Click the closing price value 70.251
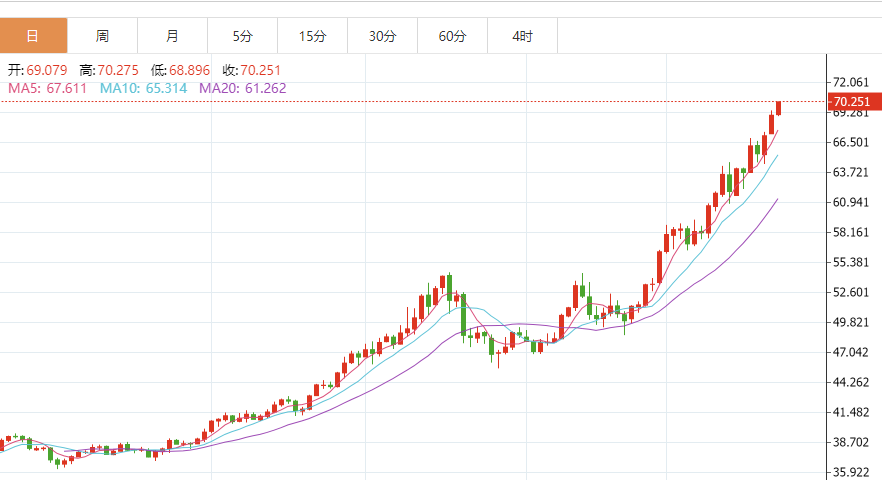882x480 pixels. [260, 70]
